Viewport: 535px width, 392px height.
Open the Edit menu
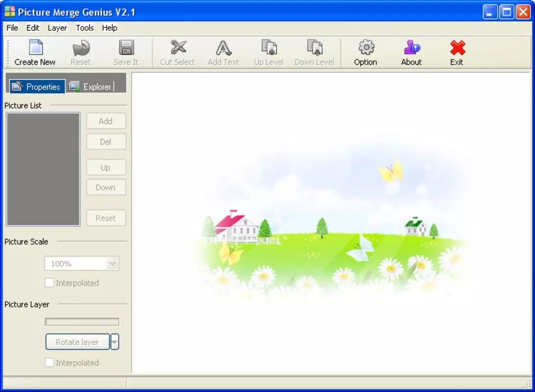tap(33, 28)
